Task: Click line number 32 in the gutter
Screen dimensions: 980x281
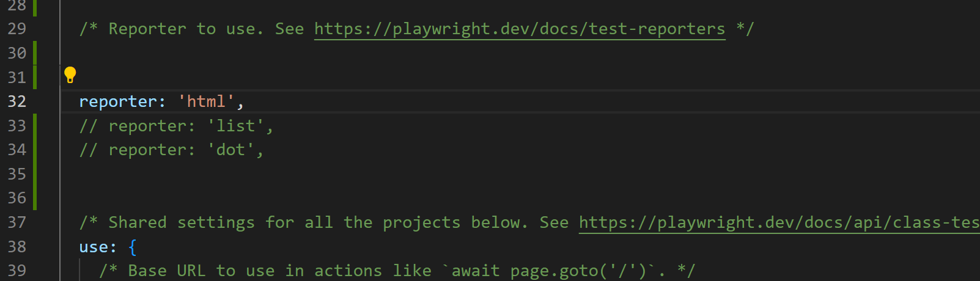Action: pyautogui.click(x=17, y=101)
